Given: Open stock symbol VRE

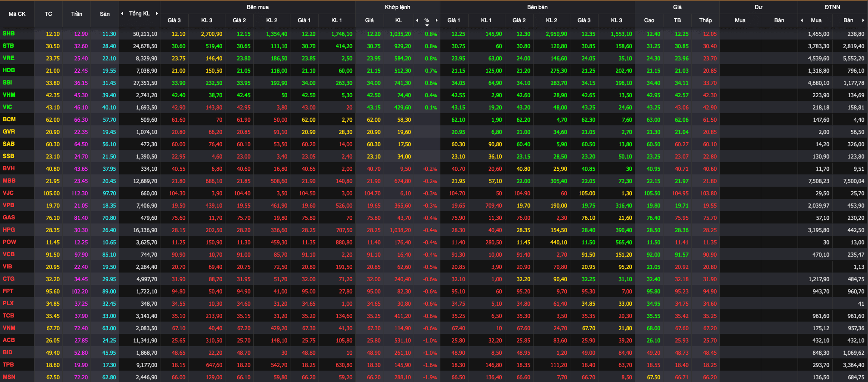Looking at the screenshot, I should pos(9,58).
